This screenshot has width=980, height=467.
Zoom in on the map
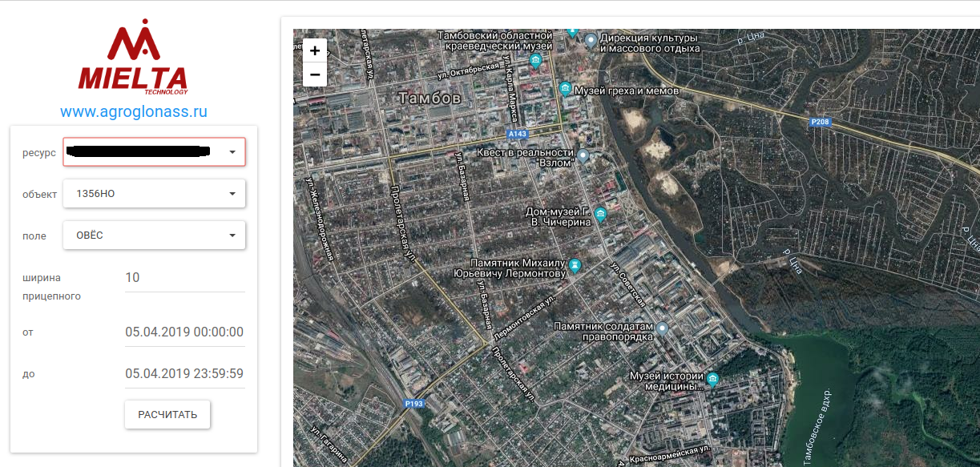tap(315, 50)
